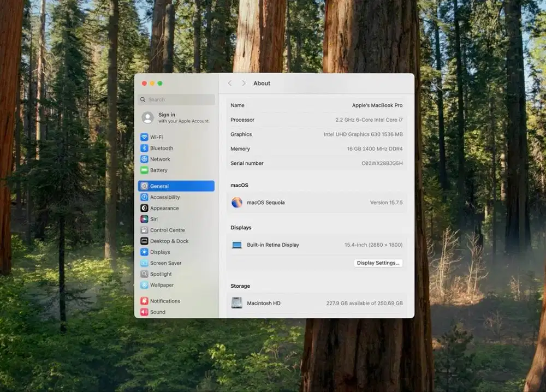Open the Notifications bell icon
Image resolution: width=546 pixels, height=392 pixels.
point(144,301)
